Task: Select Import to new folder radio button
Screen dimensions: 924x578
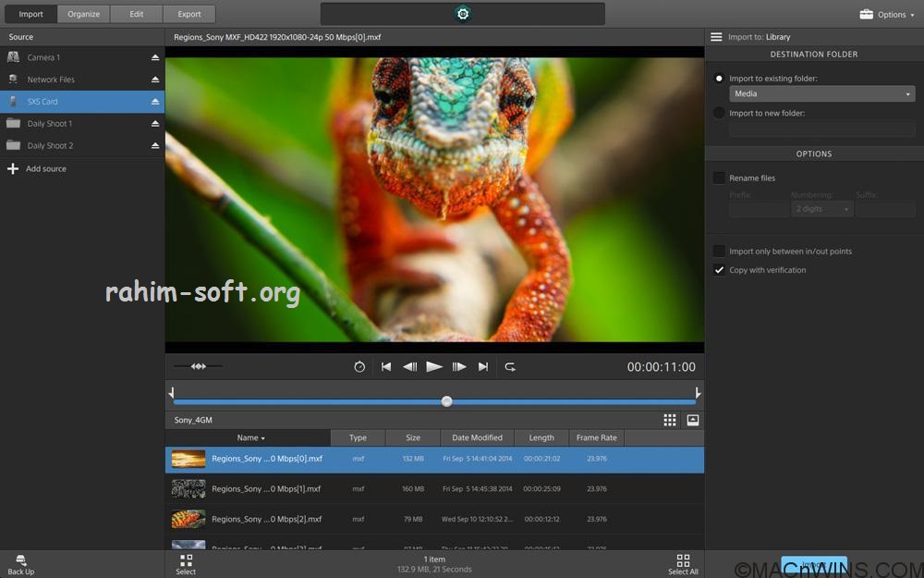Action: pyautogui.click(x=719, y=113)
